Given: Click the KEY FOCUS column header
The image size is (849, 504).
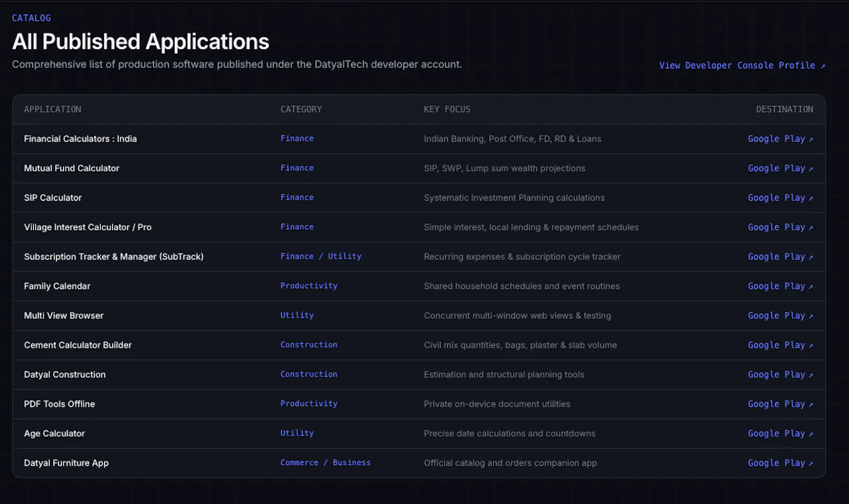Looking at the screenshot, I should (447, 109).
